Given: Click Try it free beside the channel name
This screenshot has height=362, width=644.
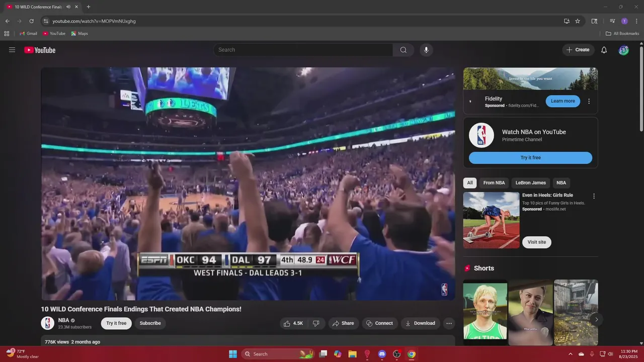Looking at the screenshot, I should (116, 323).
